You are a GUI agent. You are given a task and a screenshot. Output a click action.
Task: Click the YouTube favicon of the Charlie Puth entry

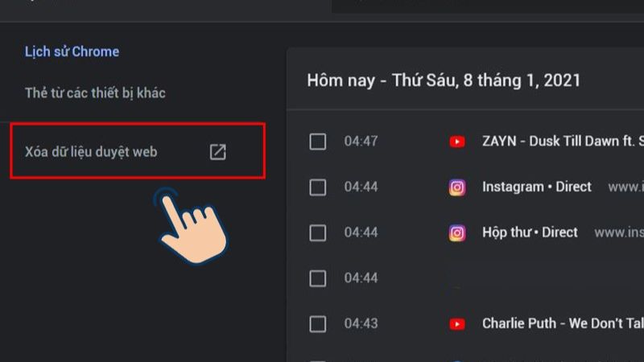click(457, 324)
